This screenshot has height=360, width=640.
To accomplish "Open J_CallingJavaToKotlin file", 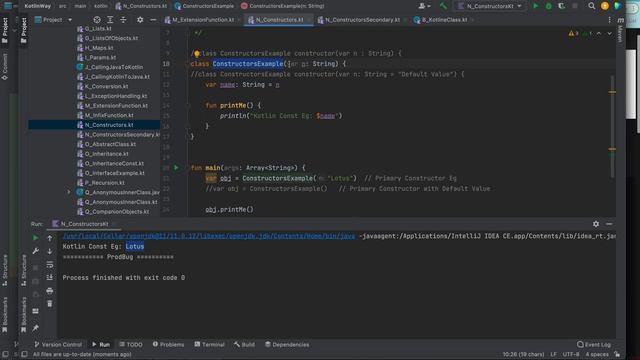I will 114,67.
